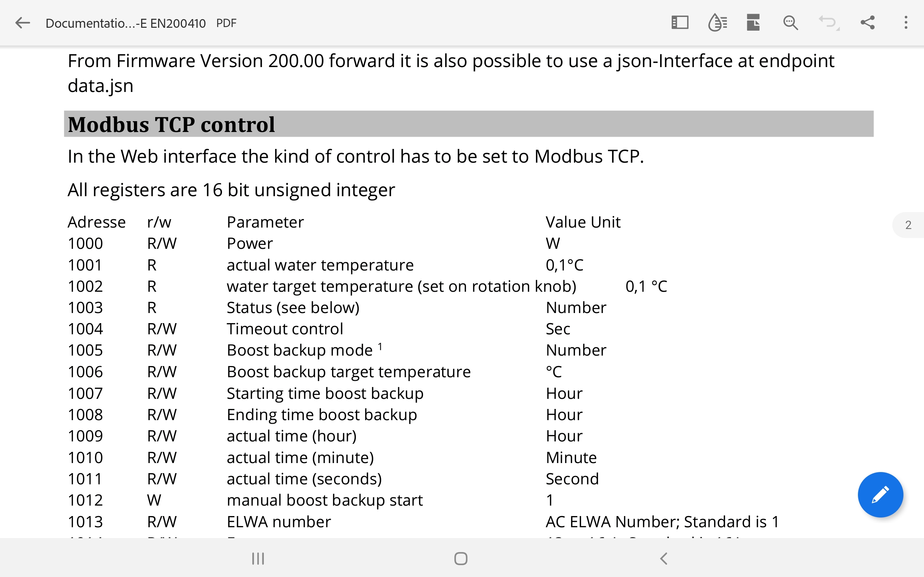The height and width of the screenshot is (577, 924).
Task: Tap the document title Documentatio...-E EN200410
Action: pos(125,23)
